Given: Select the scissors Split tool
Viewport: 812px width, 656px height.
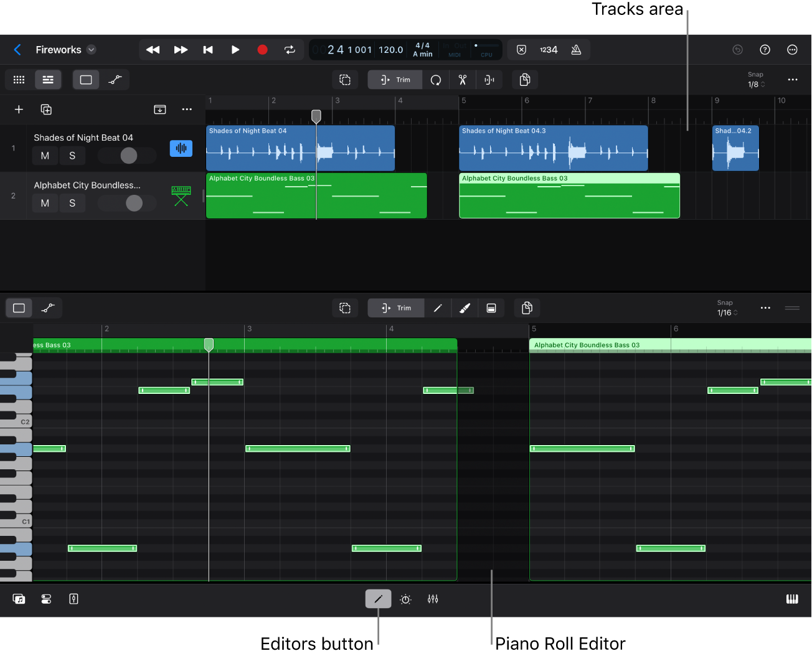Looking at the screenshot, I should coord(463,80).
